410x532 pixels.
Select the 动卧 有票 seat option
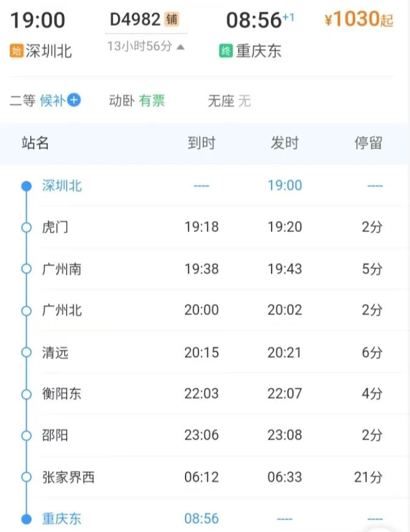click(137, 101)
